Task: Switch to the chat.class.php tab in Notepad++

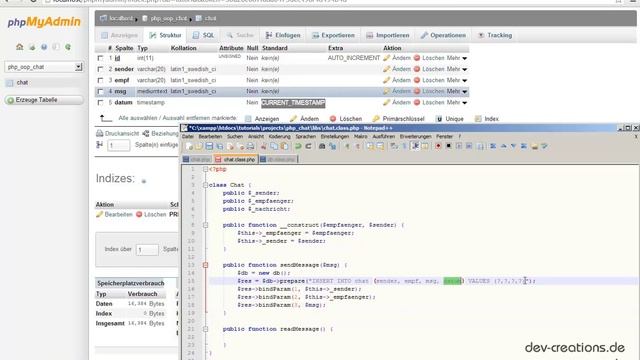Action: tap(236, 159)
